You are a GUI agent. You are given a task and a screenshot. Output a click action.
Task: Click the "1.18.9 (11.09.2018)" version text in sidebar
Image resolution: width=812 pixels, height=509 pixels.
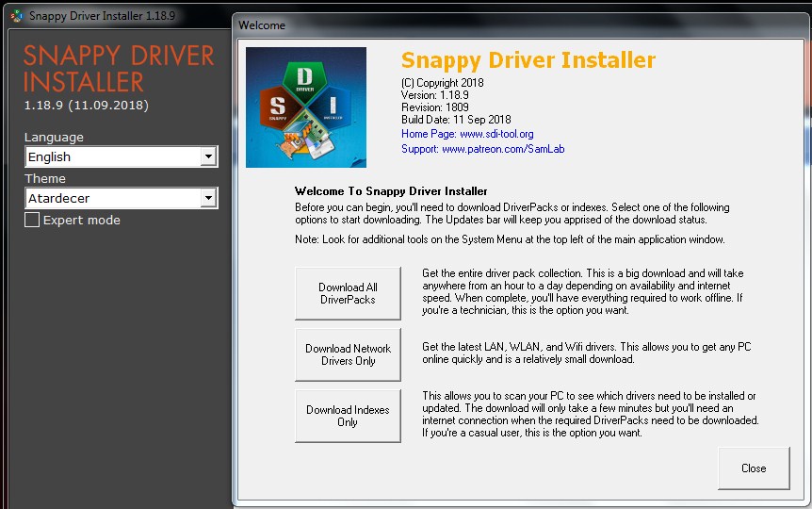[87, 106]
